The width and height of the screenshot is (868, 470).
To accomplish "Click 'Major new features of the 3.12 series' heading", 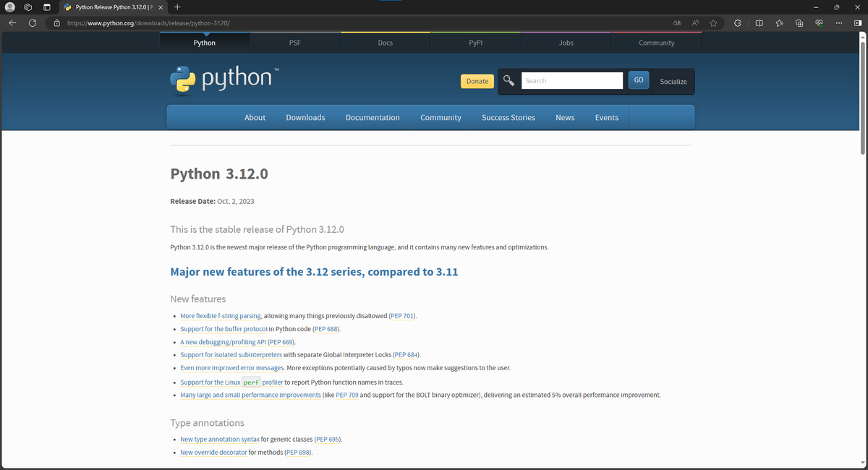I will pos(314,272).
